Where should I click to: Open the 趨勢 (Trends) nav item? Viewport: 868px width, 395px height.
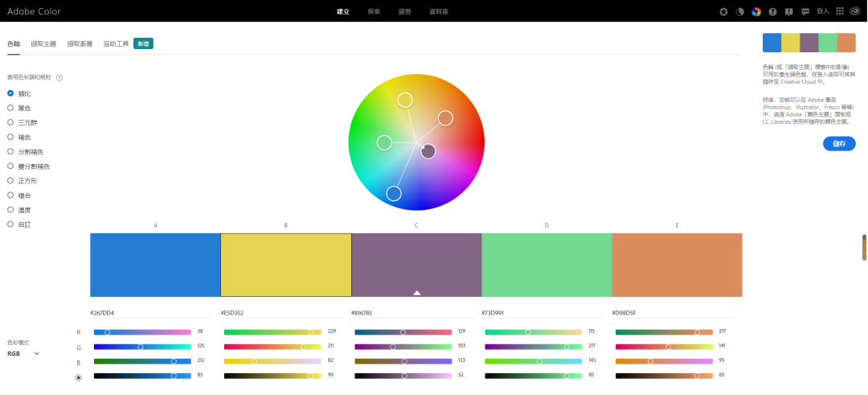[405, 11]
